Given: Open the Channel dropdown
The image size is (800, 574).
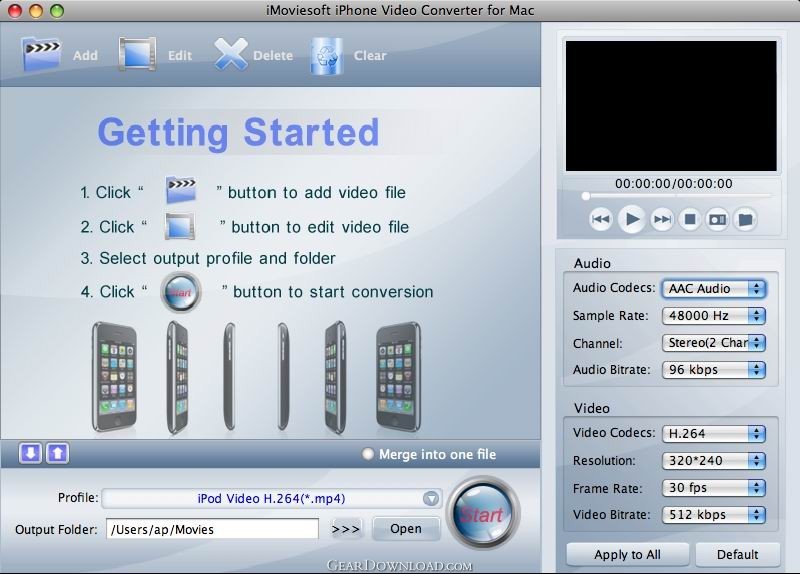Looking at the screenshot, I should pos(714,342).
